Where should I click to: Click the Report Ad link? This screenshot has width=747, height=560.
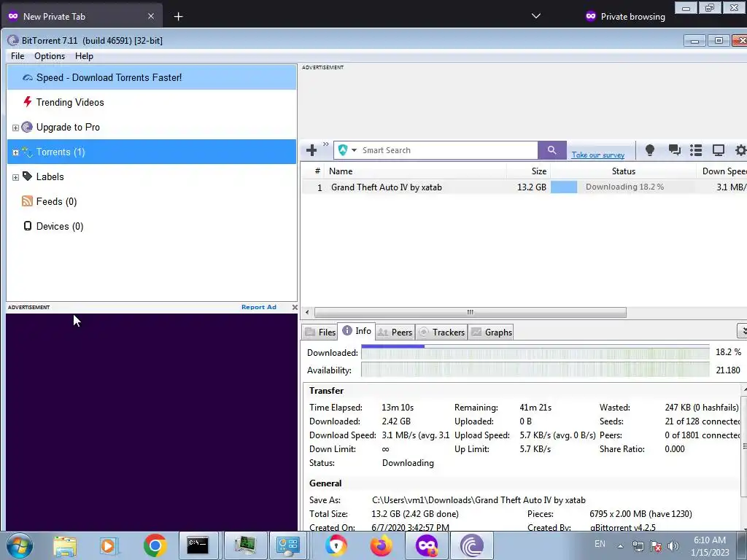pos(259,307)
